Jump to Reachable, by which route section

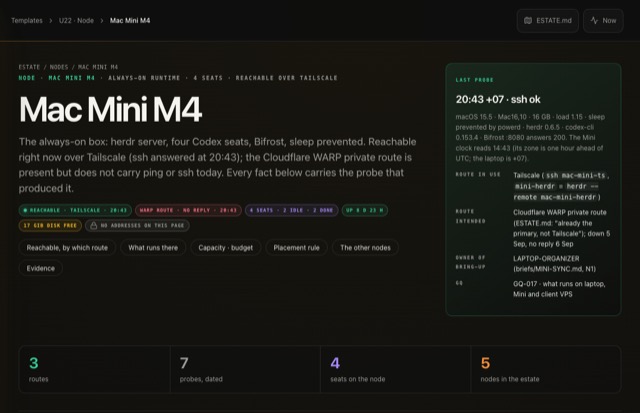click(67, 248)
